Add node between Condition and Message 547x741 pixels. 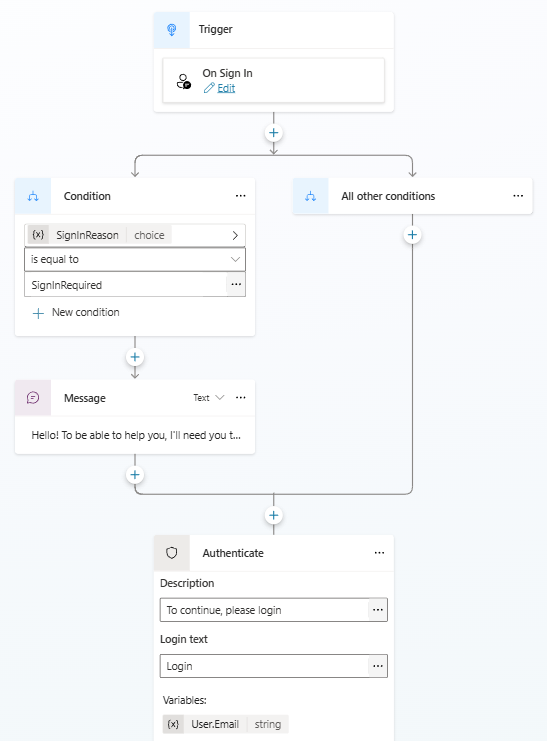135,357
